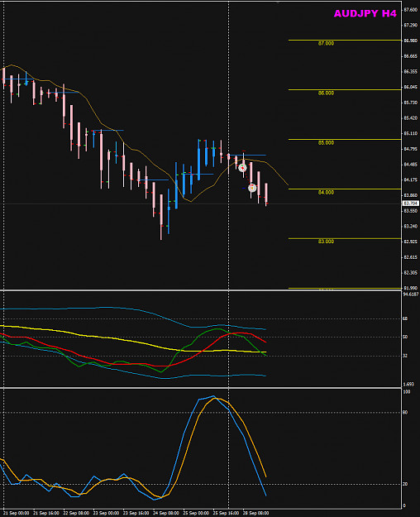Image resolution: width=420 pixels, height=517 pixels.
Task: Click the current price tag 83.704
Action: click(x=411, y=203)
